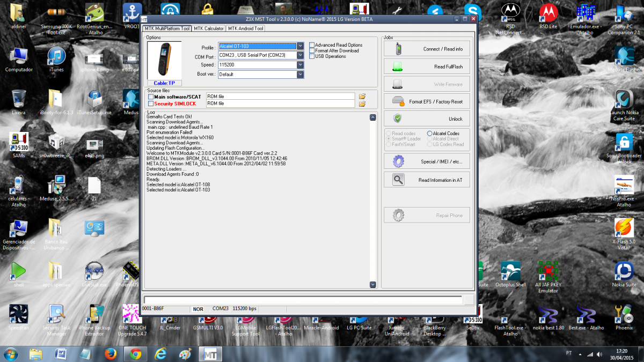Open Firefox from the taskbar
This screenshot has height=362, width=644.
[x=111, y=354]
